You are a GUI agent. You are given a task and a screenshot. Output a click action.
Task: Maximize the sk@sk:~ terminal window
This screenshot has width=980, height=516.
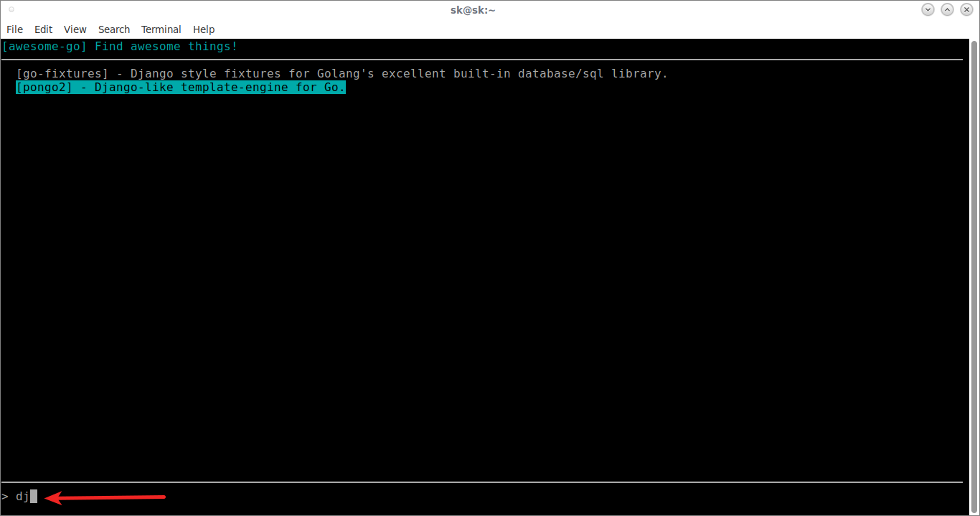click(x=947, y=9)
